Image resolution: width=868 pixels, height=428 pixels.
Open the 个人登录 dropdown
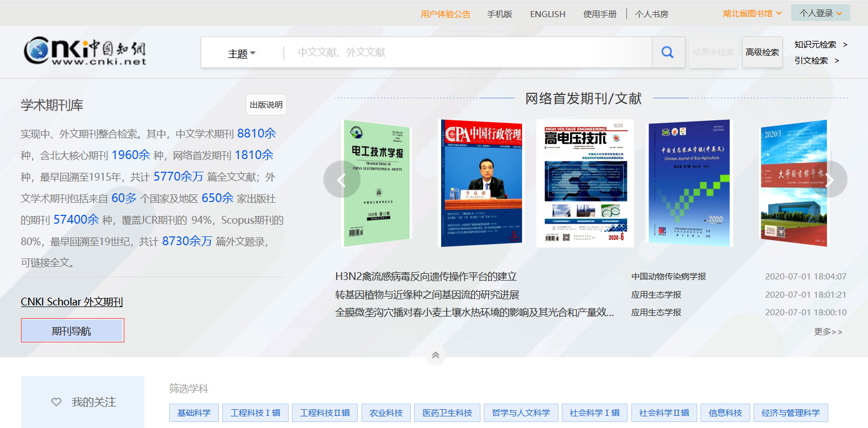(x=820, y=13)
